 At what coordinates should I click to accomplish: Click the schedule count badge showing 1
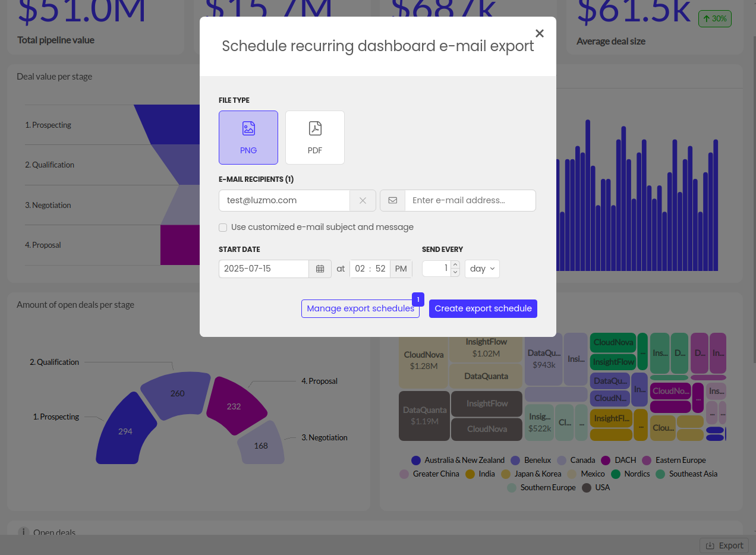click(418, 299)
